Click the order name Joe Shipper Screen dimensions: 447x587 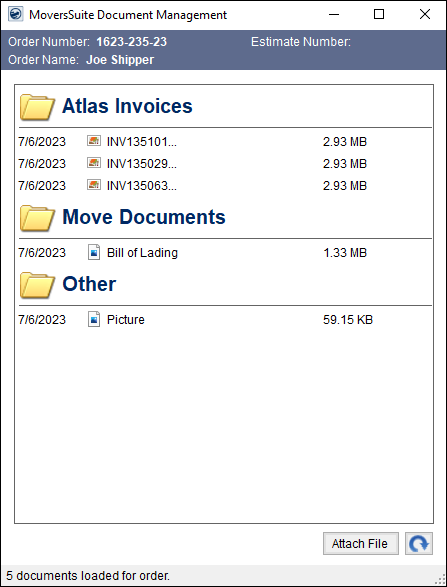pyautogui.click(x=120, y=60)
